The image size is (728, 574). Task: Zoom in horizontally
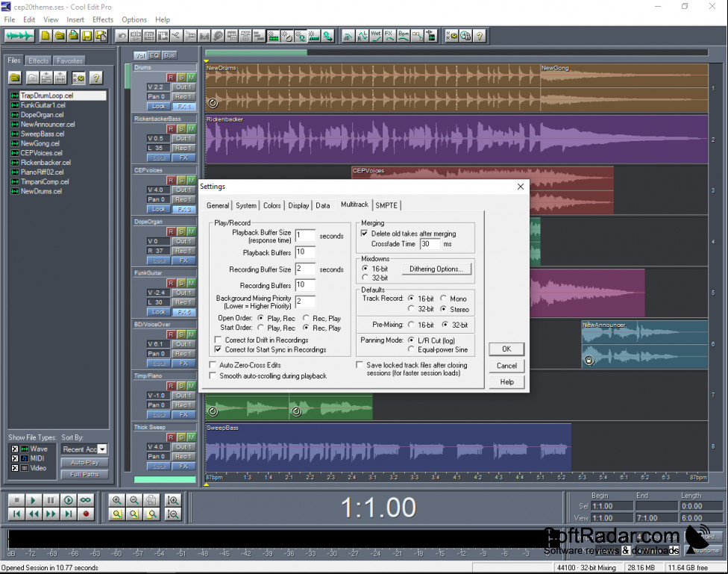[117, 500]
